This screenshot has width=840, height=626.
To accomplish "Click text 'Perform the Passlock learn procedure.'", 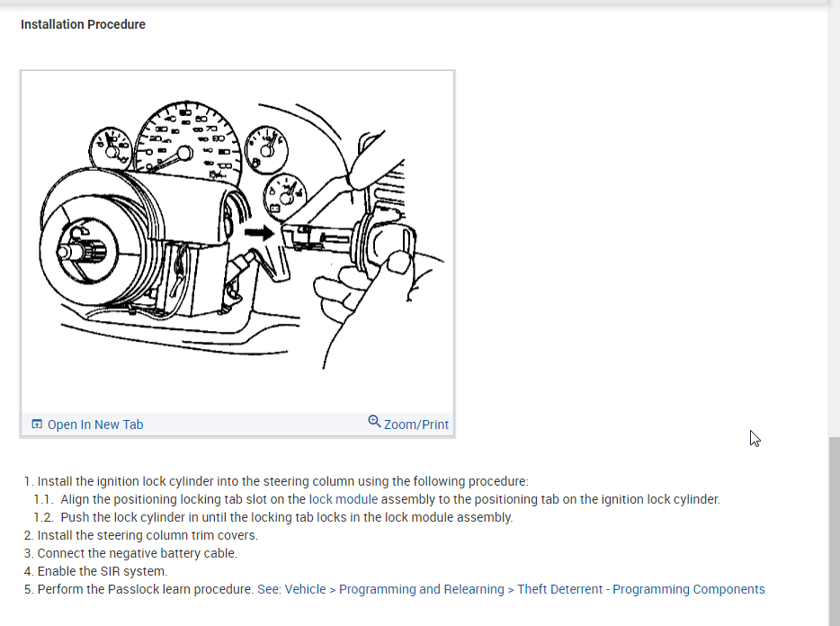I will [145, 589].
